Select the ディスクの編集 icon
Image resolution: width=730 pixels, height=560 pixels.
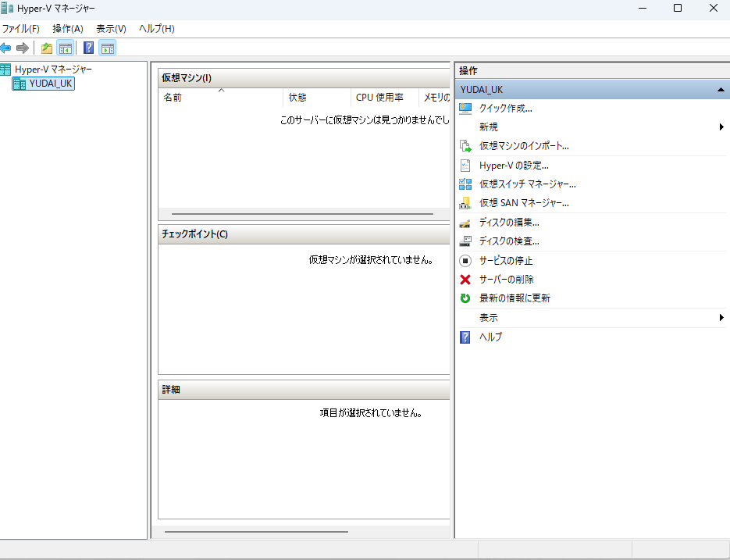467,222
